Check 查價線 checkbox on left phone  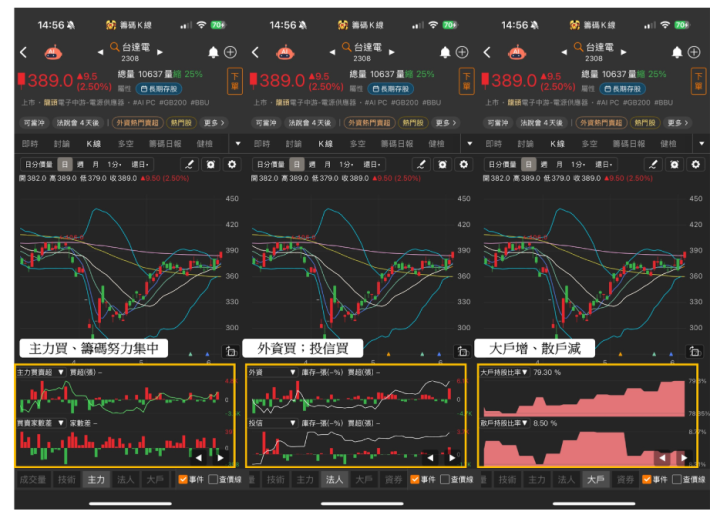pyautogui.click(x=213, y=479)
